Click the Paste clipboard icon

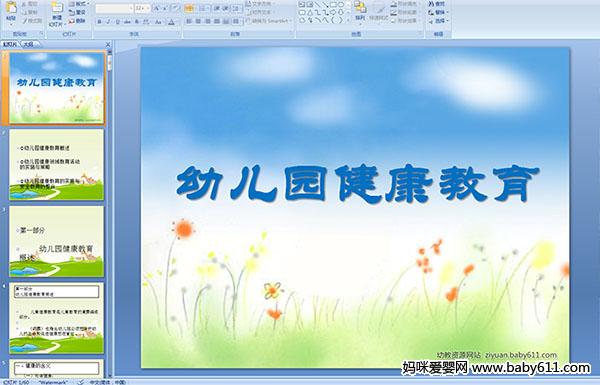(11, 8)
